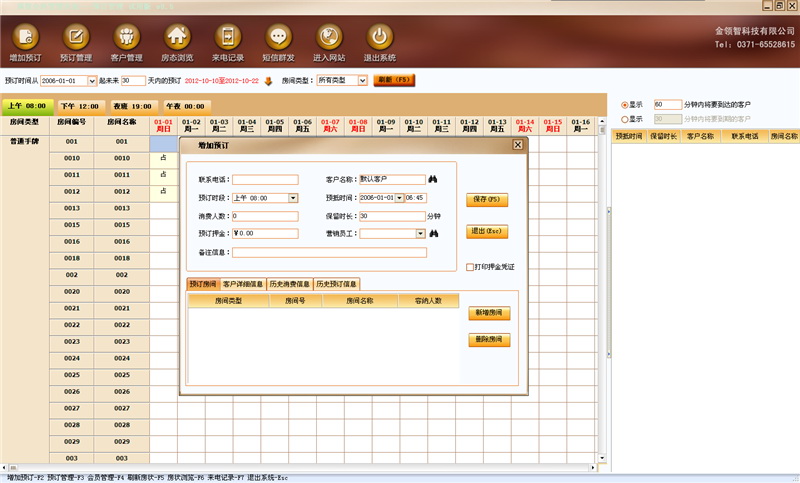Select second 显示 radio for expiring customers
This screenshot has width=800, height=483.
coord(626,118)
